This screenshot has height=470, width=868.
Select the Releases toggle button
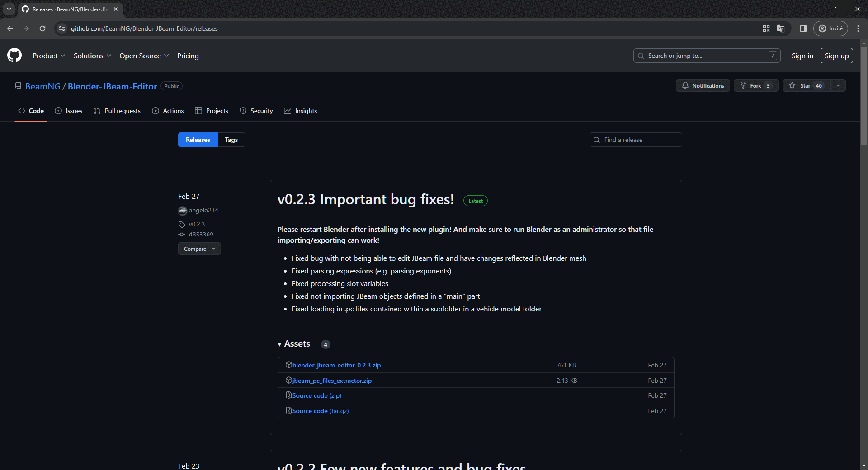pyautogui.click(x=198, y=140)
